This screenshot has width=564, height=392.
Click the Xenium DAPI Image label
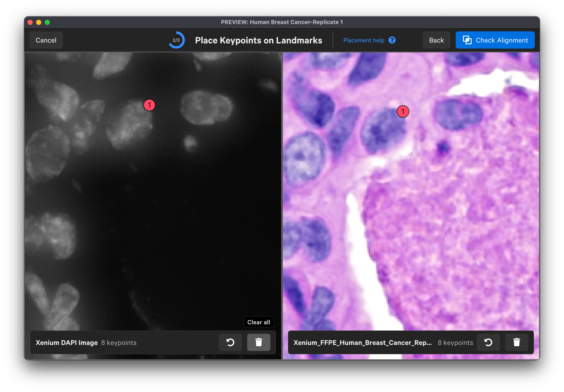click(x=67, y=343)
